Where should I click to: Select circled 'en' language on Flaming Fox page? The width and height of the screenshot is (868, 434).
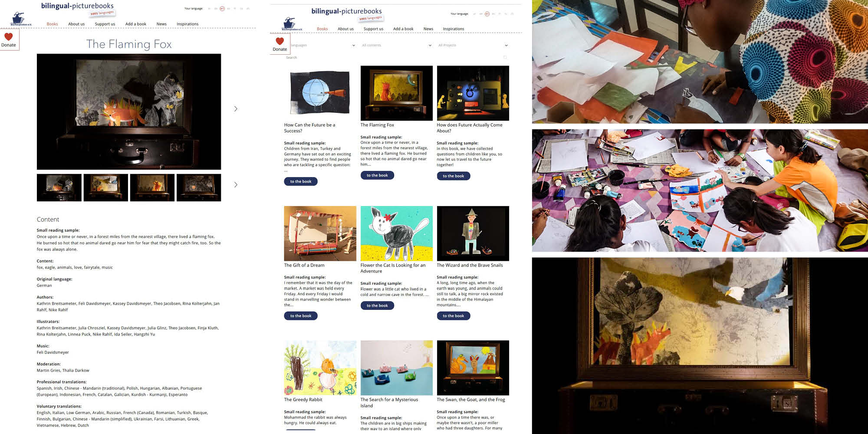pos(222,9)
